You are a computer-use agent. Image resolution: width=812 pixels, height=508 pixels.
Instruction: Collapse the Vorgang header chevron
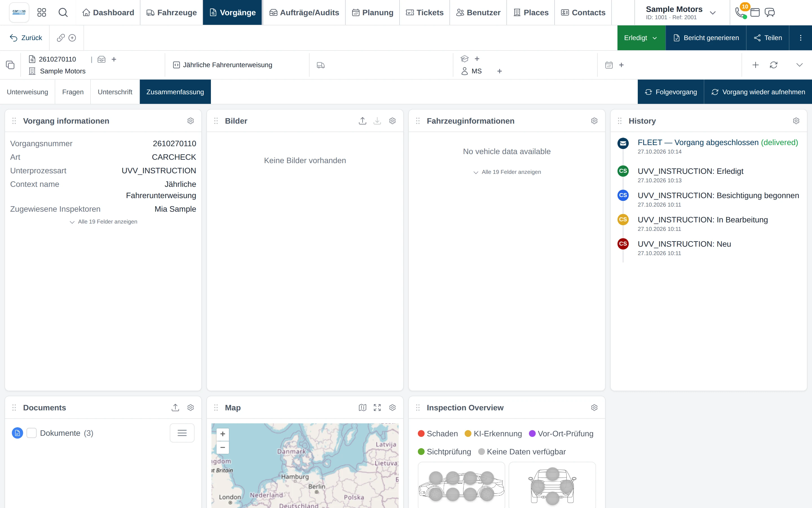pos(800,65)
